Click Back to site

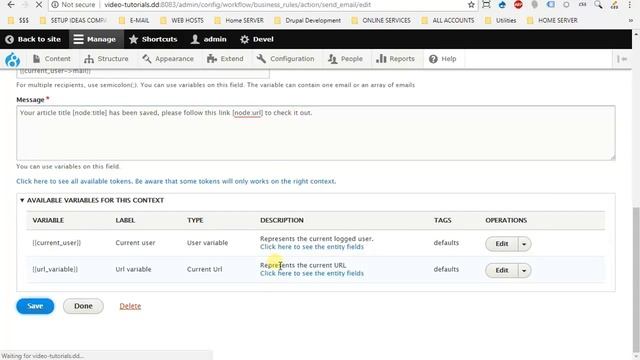tap(33, 39)
